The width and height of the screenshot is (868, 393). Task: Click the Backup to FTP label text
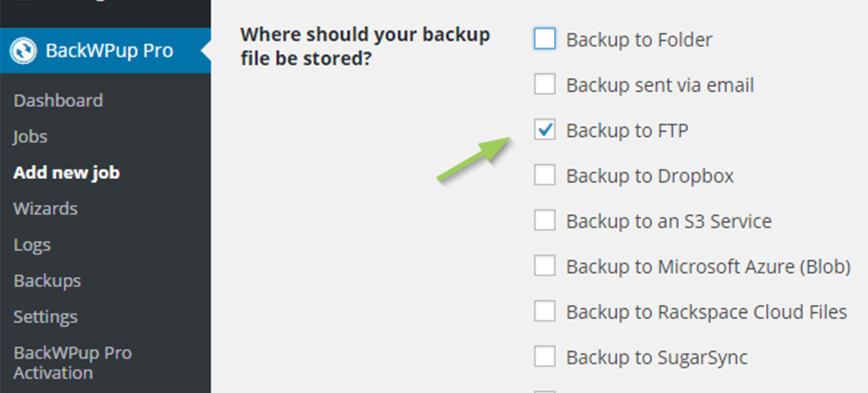point(626,130)
